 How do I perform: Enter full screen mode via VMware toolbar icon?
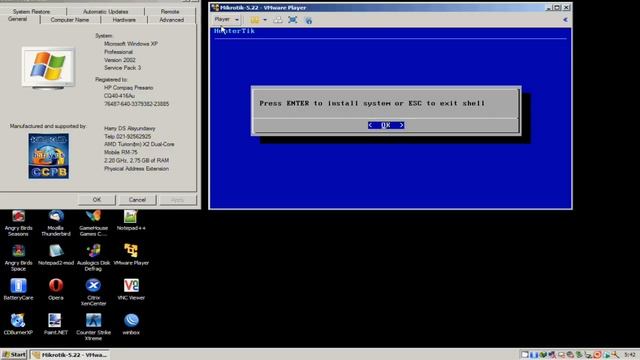[x=293, y=20]
